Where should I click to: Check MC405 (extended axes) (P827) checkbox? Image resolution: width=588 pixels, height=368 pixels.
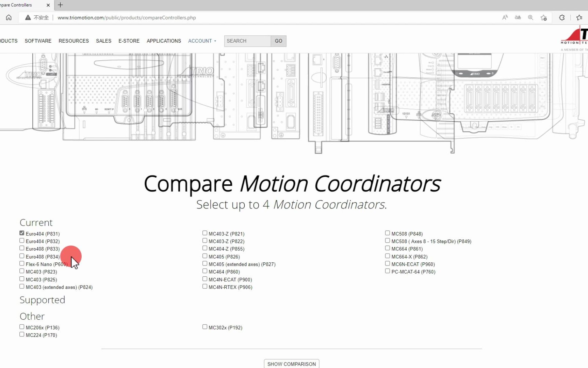(x=205, y=263)
